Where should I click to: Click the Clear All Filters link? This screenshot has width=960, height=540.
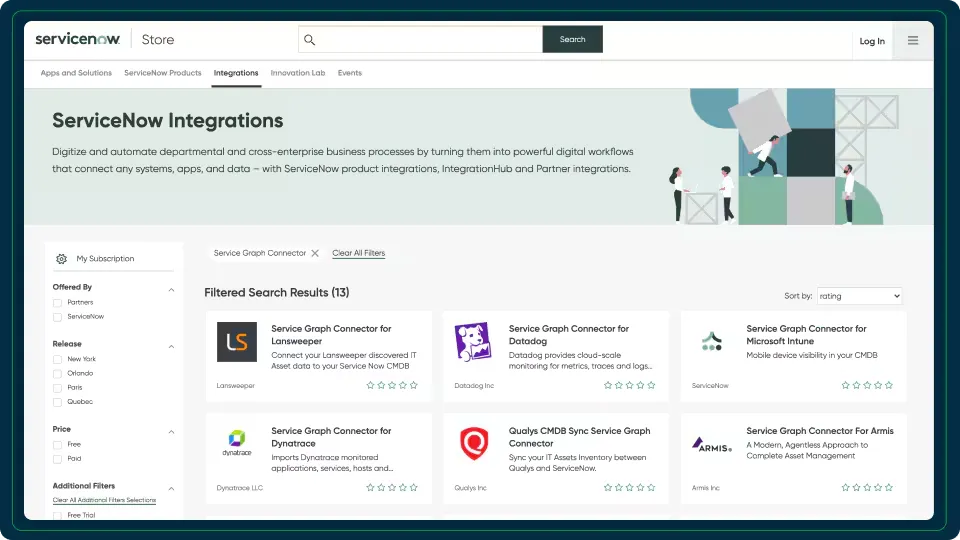pyautogui.click(x=359, y=253)
